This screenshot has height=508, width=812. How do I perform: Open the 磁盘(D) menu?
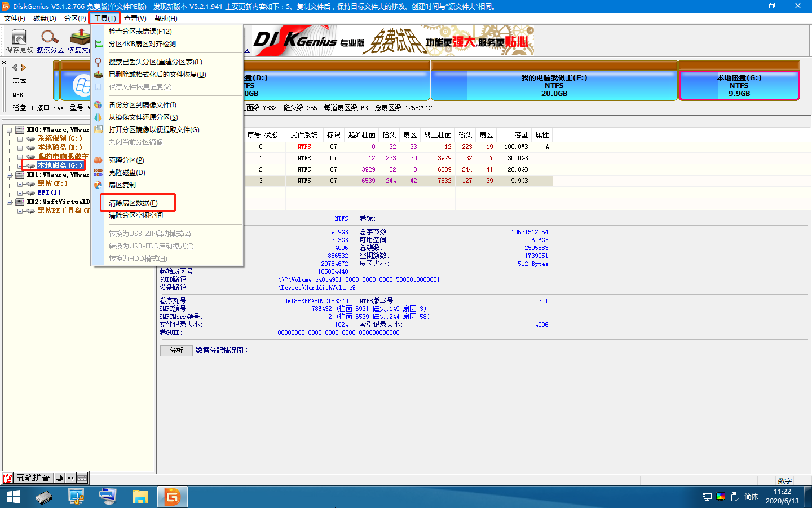click(45, 19)
